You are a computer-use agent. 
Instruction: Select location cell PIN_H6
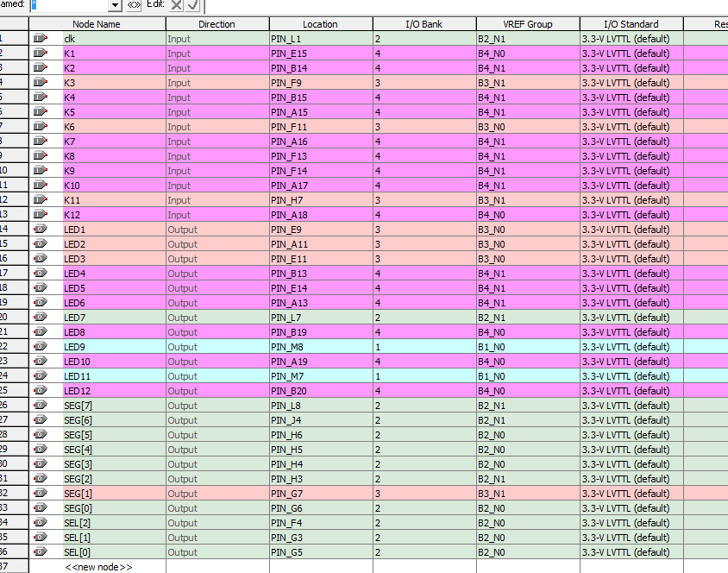(321, 435)
